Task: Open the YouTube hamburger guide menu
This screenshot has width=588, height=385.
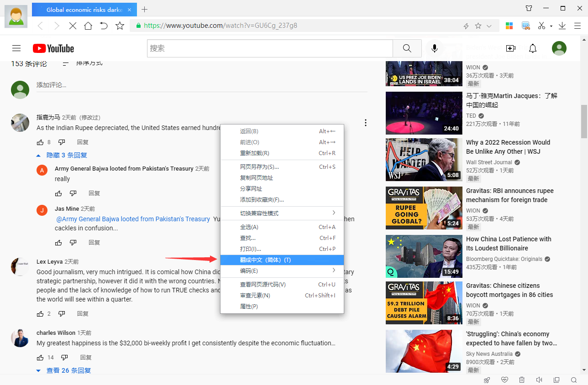Action: pos(16,48)
